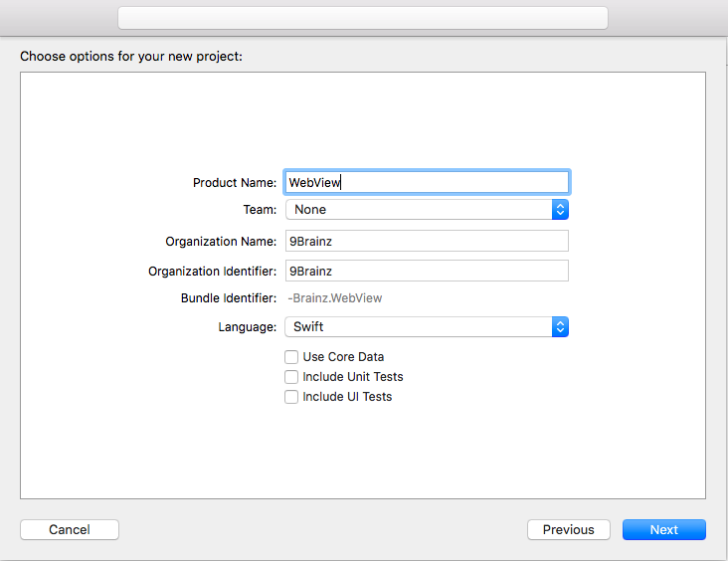The image size is (728, 561).
Task: Toggle the Include UI Tests checkbox
Action: (x=291, y=397)
